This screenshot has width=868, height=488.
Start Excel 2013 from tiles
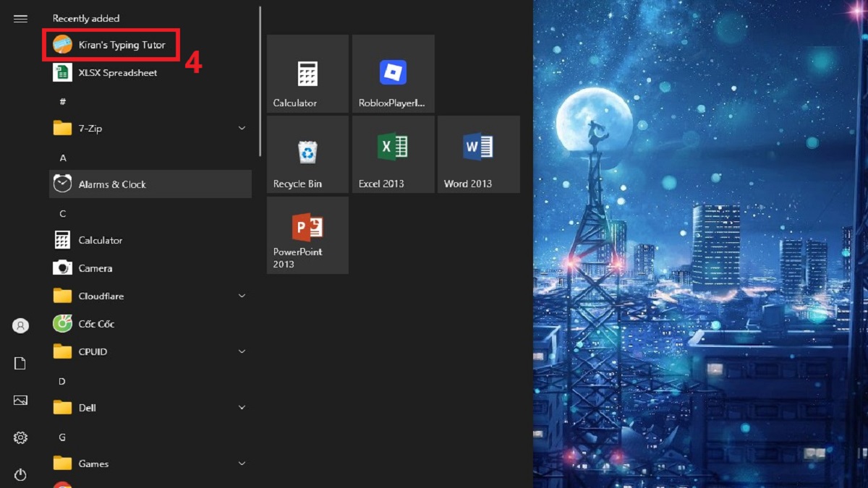click(x=393, y=154)
